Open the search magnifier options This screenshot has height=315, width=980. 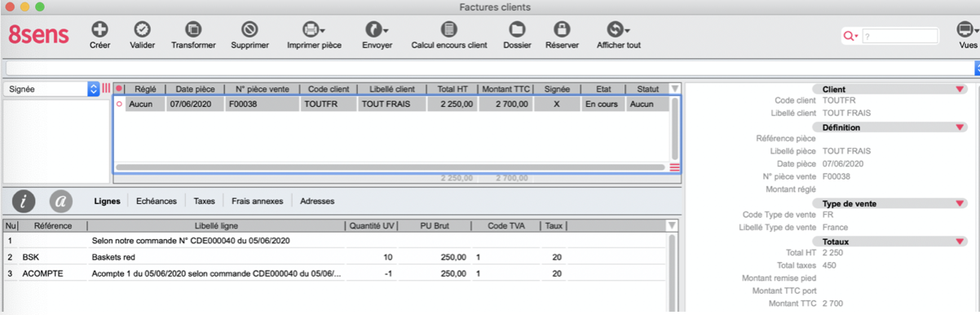(851, 36)
